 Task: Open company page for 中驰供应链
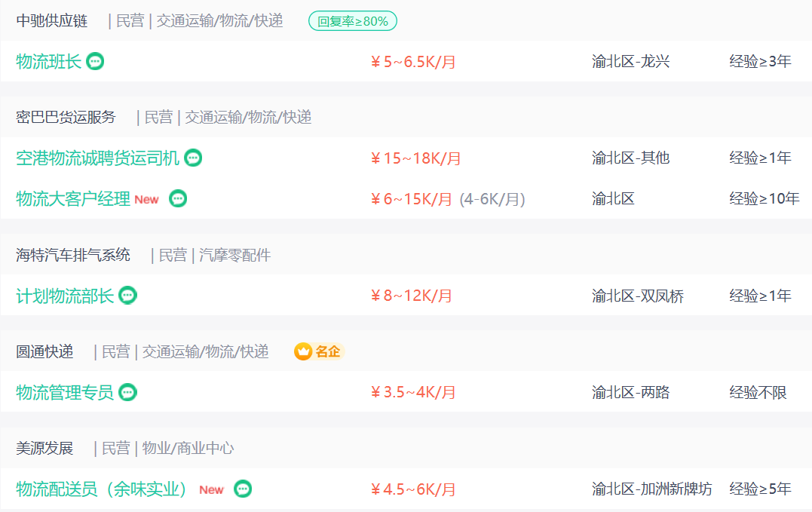[52, 21]
